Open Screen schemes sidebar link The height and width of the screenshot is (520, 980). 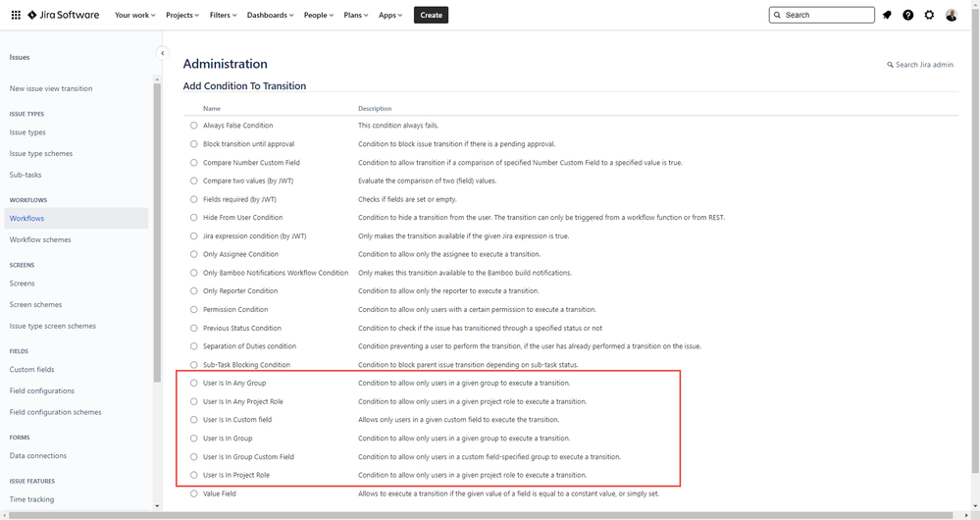[x=35, y=305]
